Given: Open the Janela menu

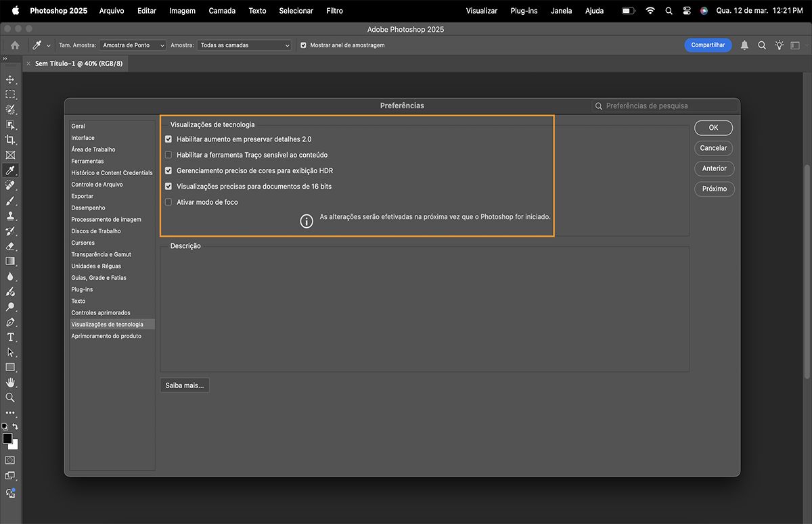Looking at the screenshot, I should (562, 11).
